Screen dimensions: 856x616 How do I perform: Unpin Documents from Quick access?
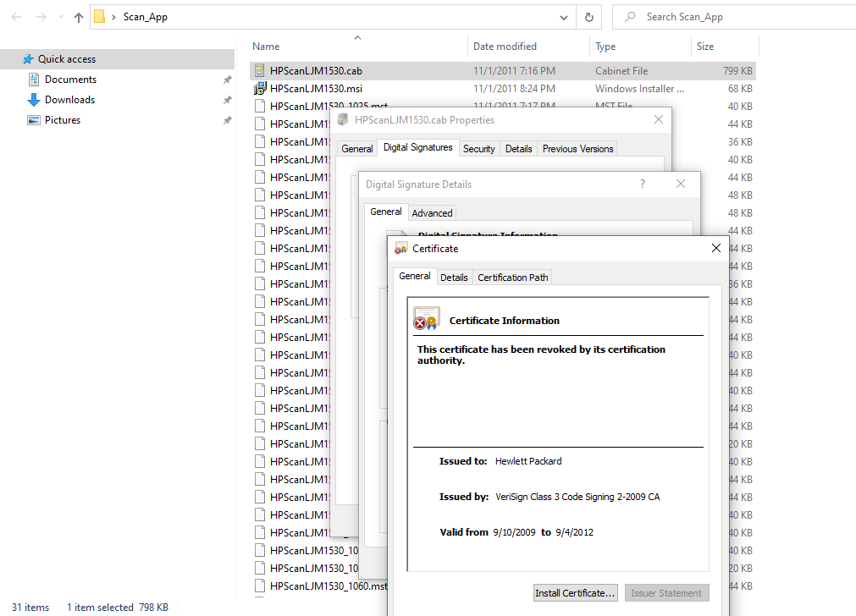click(226, 79)
